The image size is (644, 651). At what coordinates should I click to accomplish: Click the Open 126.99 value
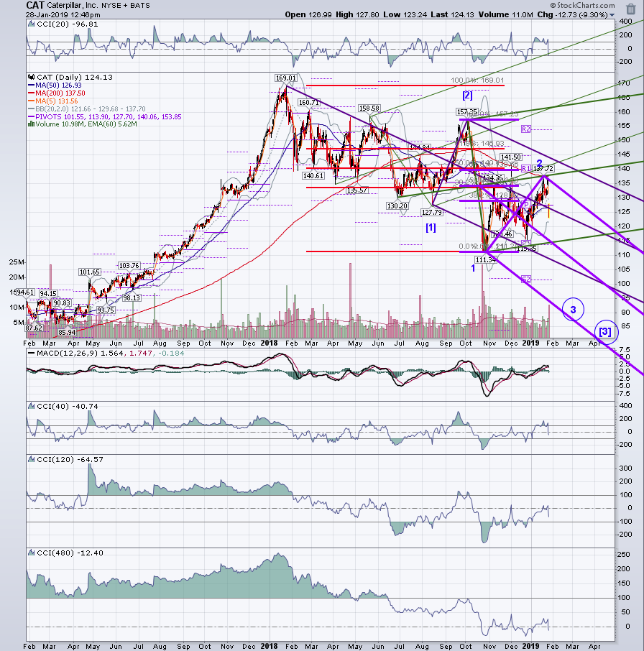point(308,14)
